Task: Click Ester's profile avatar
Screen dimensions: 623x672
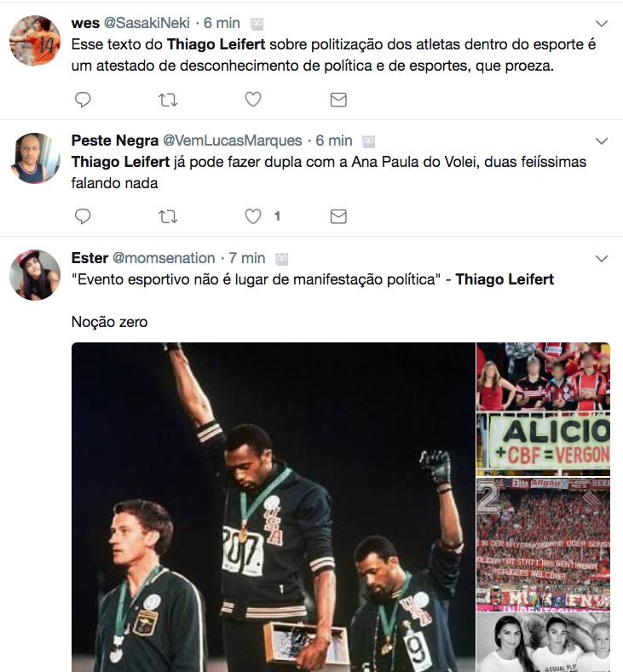Action: pyautogui.click(x=35, y=275)
